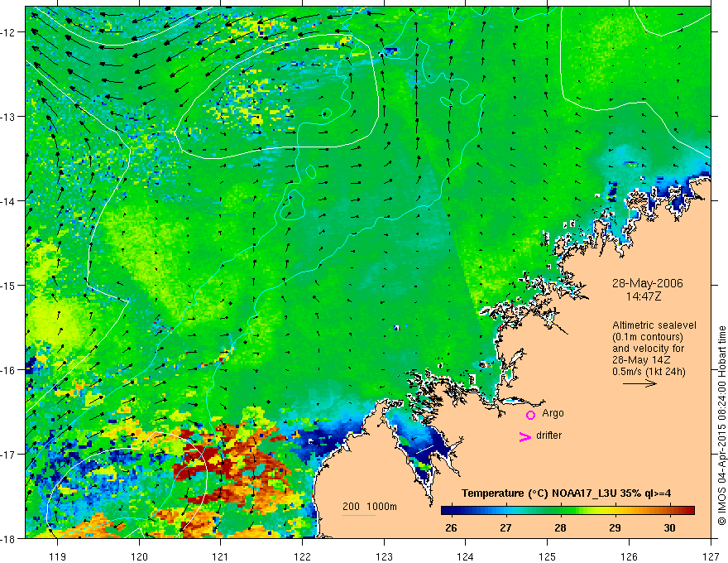728x563 pixels.
Task: Click the colorbar tick label 27
Action: click(x=505, y=527)
